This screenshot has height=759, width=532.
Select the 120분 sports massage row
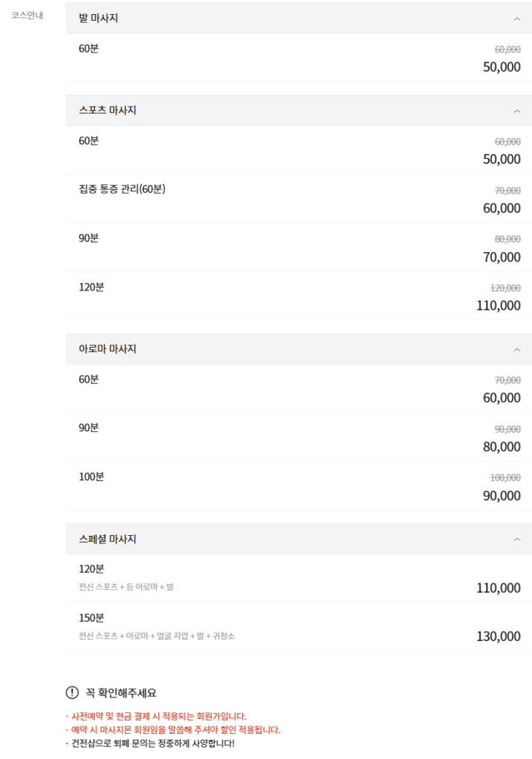pos(90,287)
